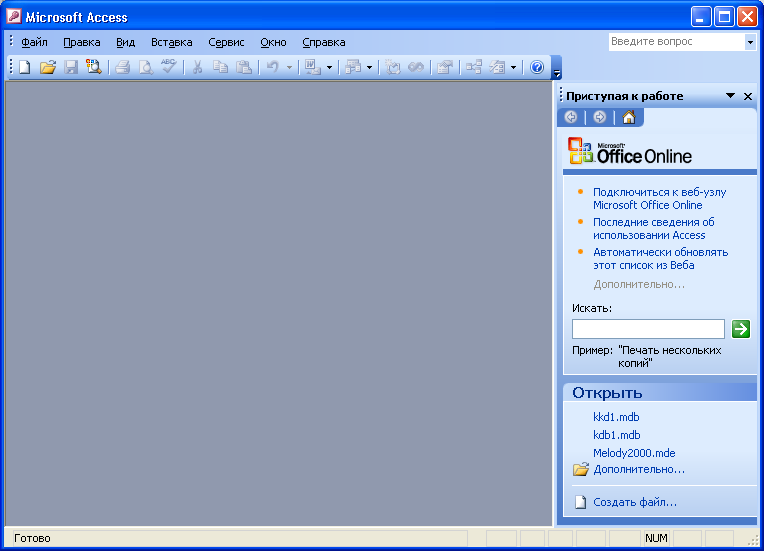Open the Правка menu
This screenshot has height=551, width=764.
[x=82, y=42]
